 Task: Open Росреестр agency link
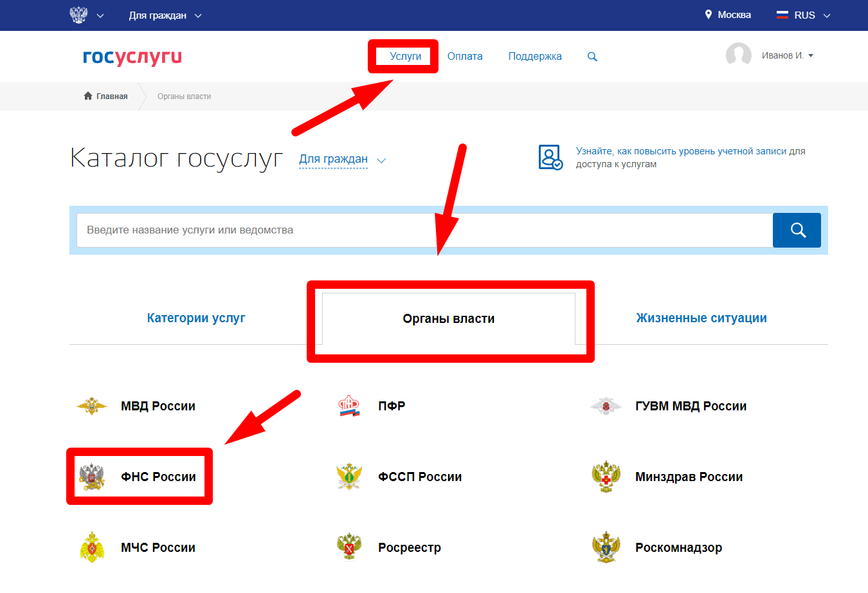[x=410, y=547]
